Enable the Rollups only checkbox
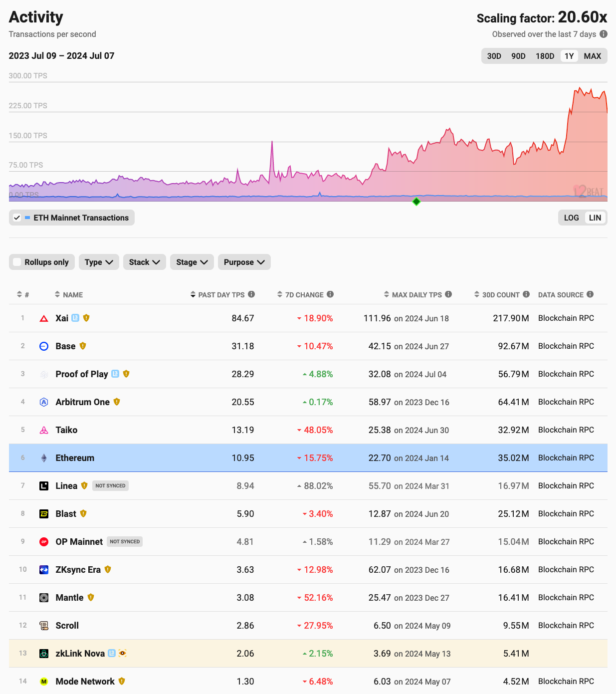This screenshot has width=616, height=694. [17, 262]
